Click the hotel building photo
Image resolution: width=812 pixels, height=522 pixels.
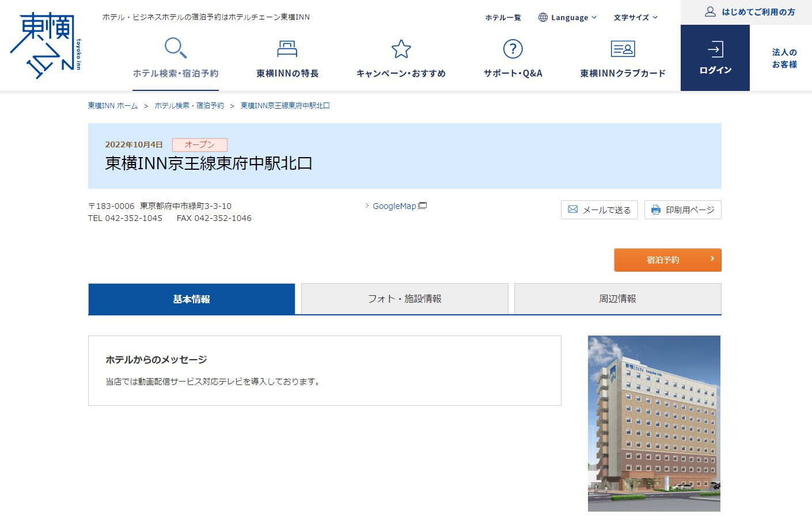654,424
